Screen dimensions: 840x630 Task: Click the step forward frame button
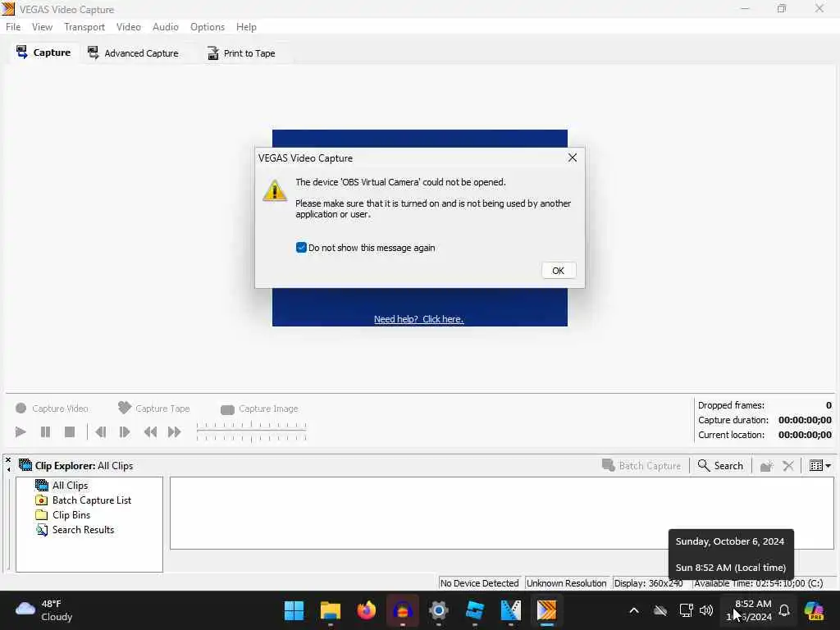[x=125, y=431]
